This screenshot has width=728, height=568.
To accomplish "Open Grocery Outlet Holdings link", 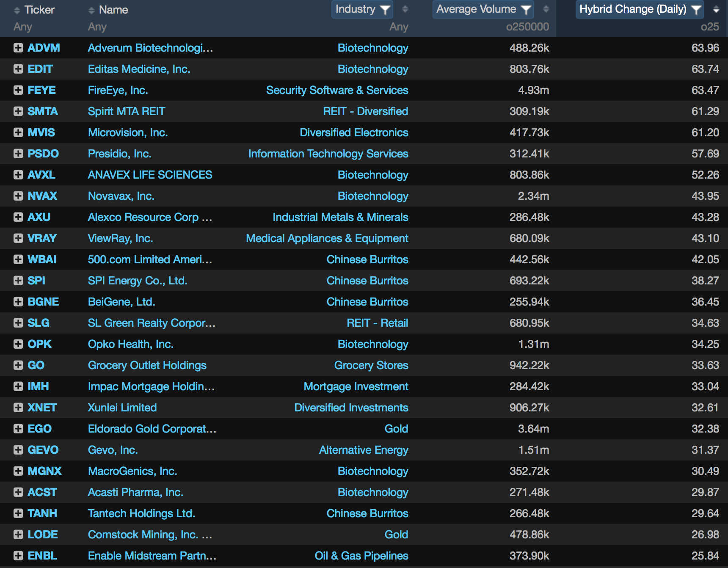I will 147,365.
